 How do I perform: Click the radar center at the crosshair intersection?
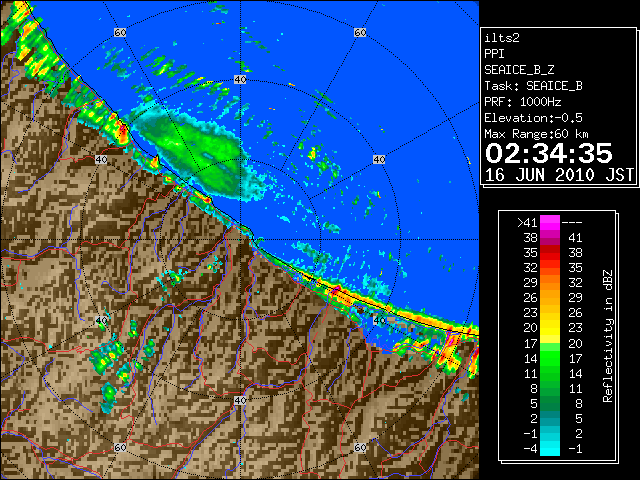[240, 240]
